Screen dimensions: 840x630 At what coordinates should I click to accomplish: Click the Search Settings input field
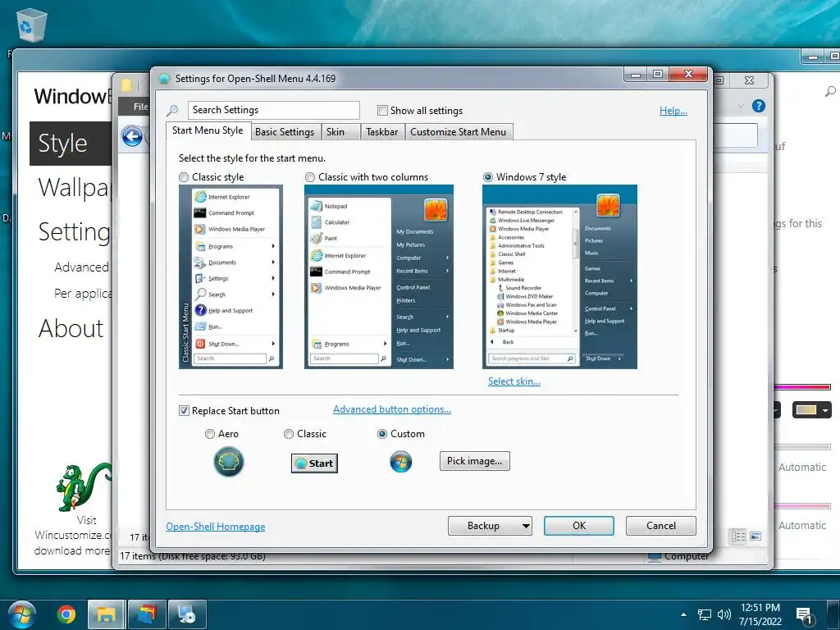274,110
